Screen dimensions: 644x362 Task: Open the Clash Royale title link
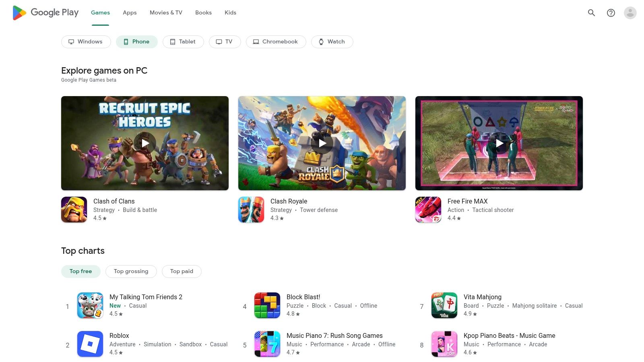(x=289, y=201)
